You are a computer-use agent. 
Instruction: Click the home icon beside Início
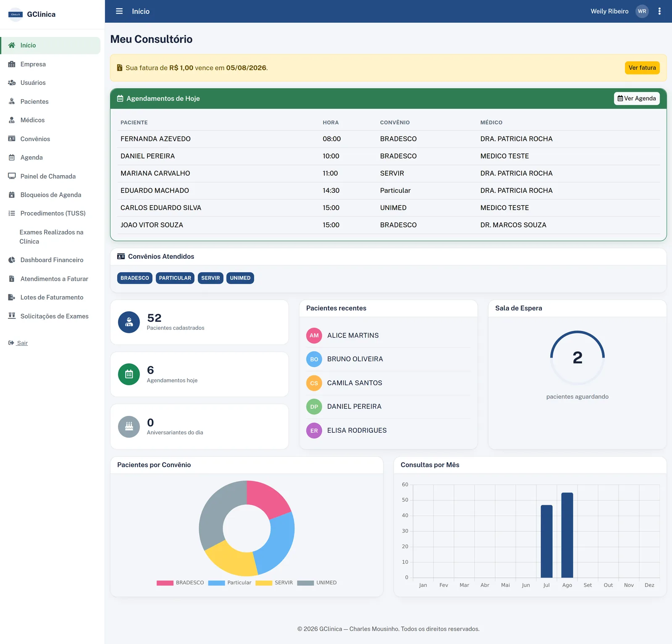click(12, 45)
